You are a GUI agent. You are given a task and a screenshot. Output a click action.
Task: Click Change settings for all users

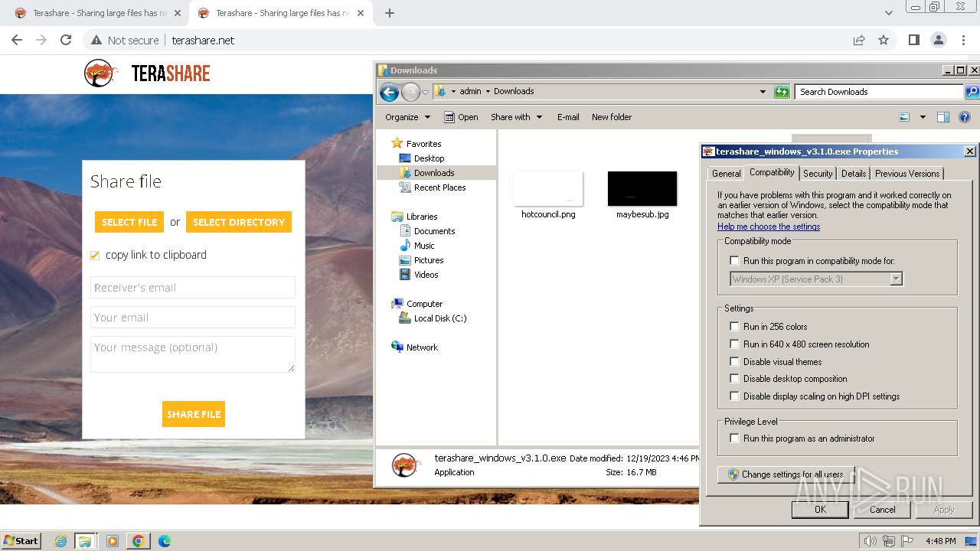point(786,474)
